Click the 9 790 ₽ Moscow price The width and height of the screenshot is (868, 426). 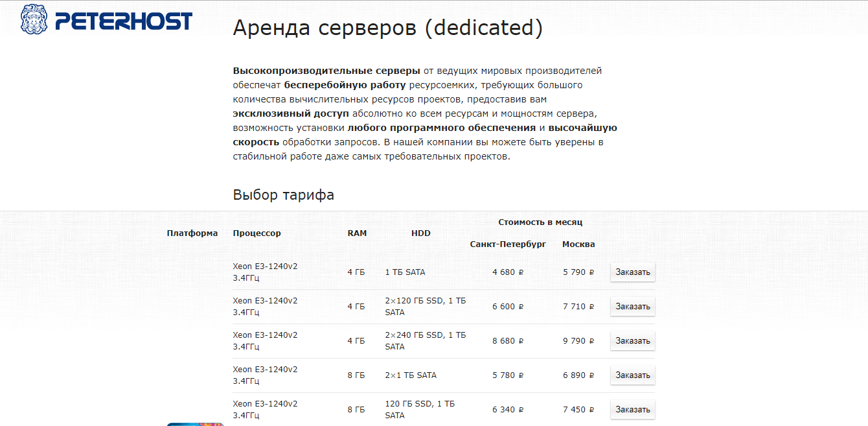578,341
